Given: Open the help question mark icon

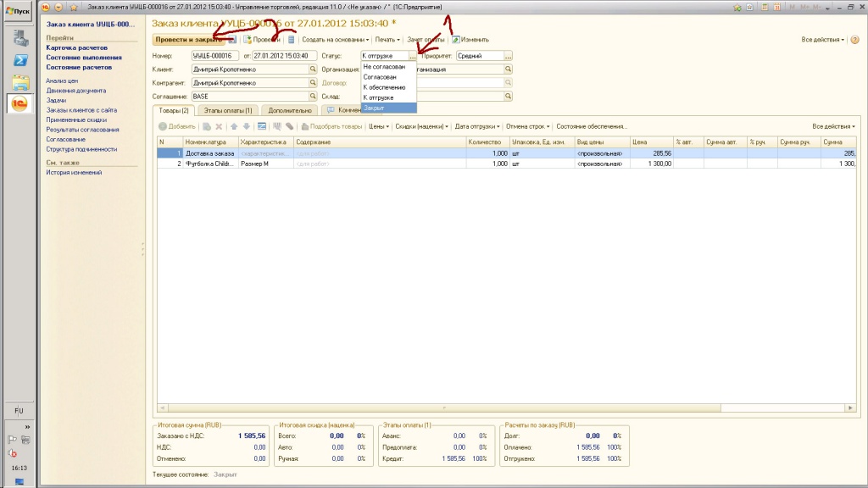Looking at the screenshot, I should tap(854, 40).
